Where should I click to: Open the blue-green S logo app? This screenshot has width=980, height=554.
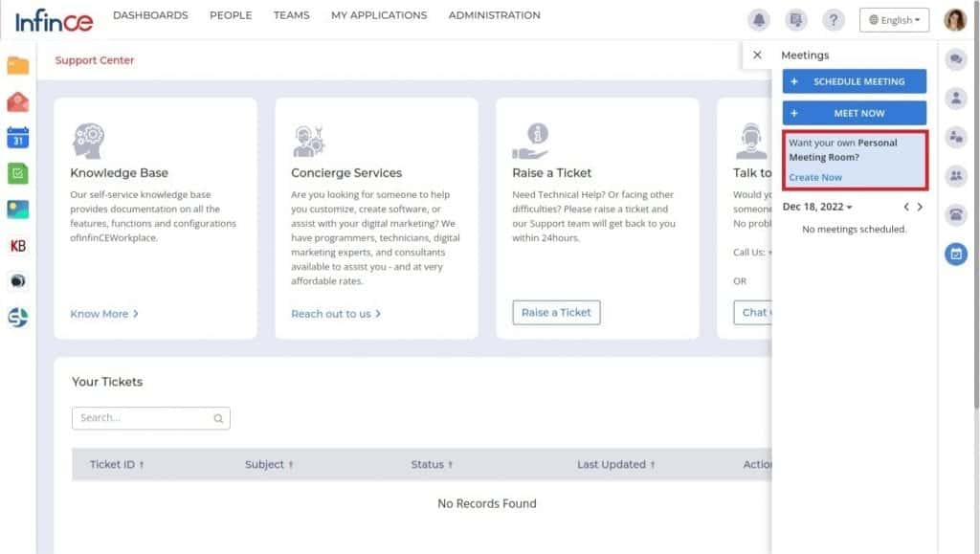click(x=18, y=318)
